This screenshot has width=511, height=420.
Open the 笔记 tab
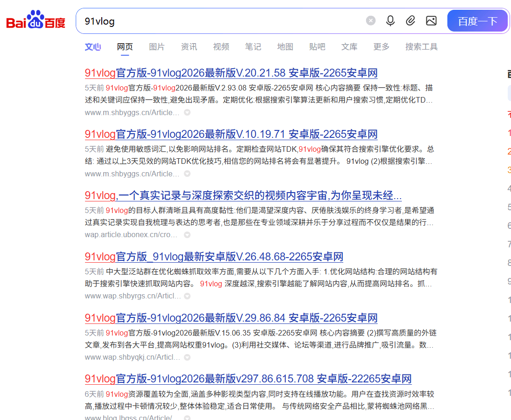pos(253,47)
